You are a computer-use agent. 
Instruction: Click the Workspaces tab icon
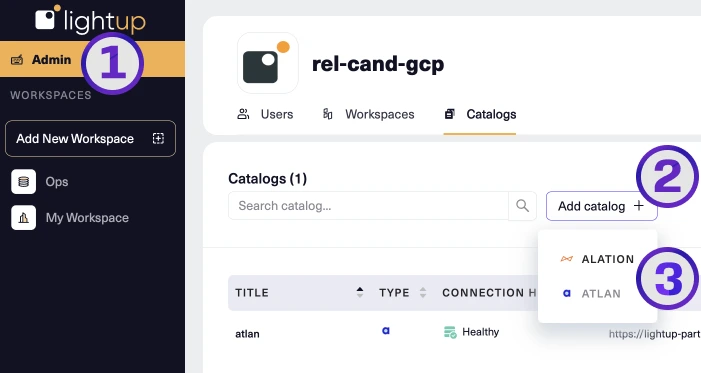pyautogui.click(x=327, y=114)
